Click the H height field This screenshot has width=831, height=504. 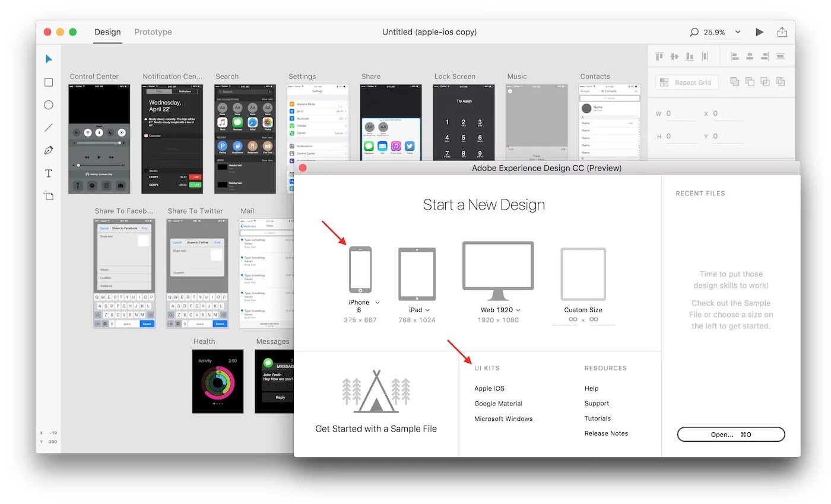pos(681,137)
